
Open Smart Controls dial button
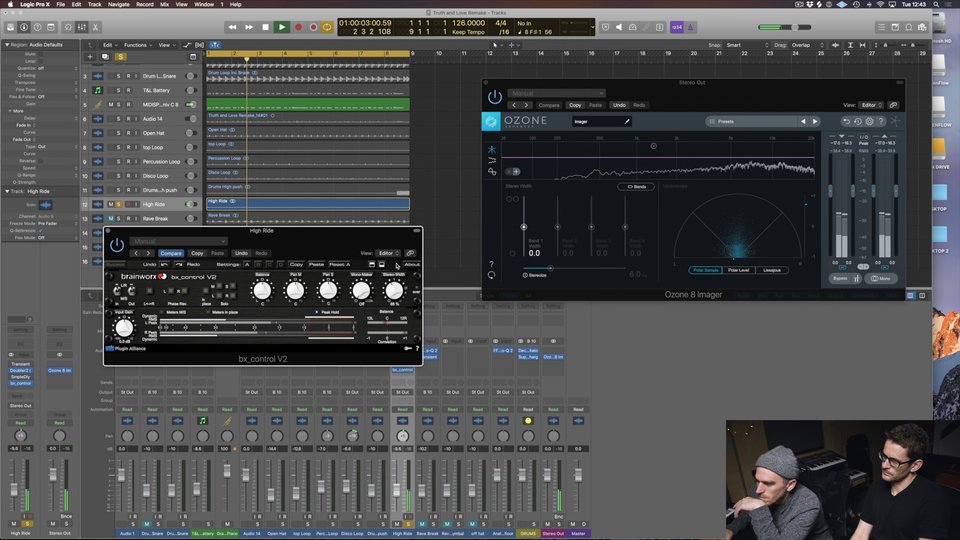(x=68, y=27)
